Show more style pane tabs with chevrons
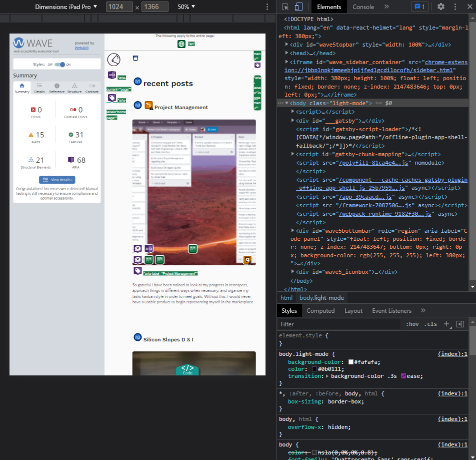This screenshot has width=476, height=460. click(x=423, y=310)
